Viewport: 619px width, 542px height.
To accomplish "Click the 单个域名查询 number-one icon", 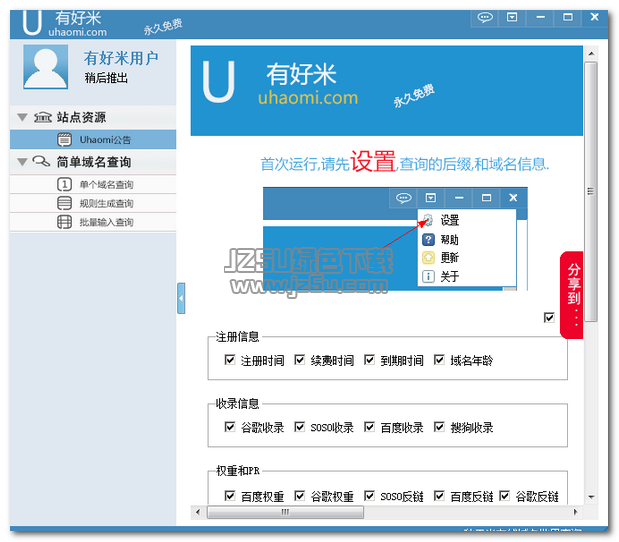I will [x=64, y=184].
